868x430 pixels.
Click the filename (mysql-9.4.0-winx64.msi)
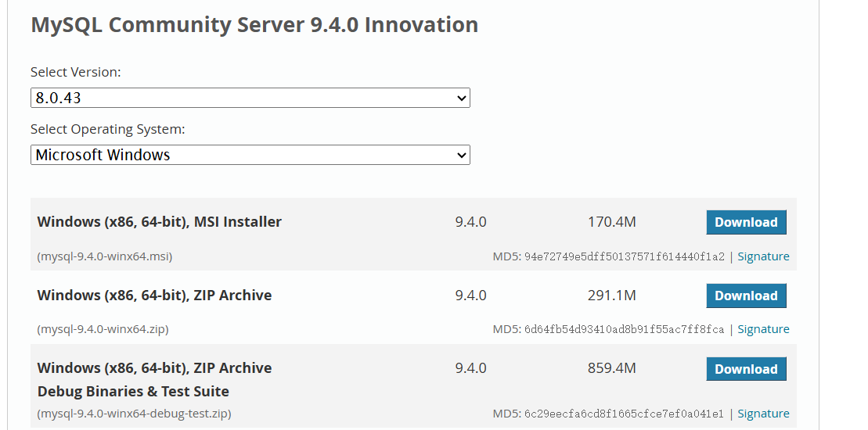[105, 256]
